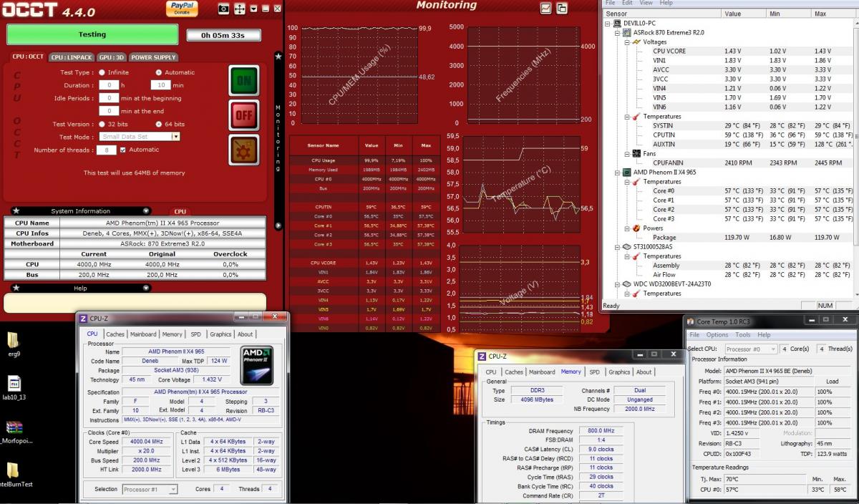Collapse the DEVILL0-PC tree node

coord(608,23)
